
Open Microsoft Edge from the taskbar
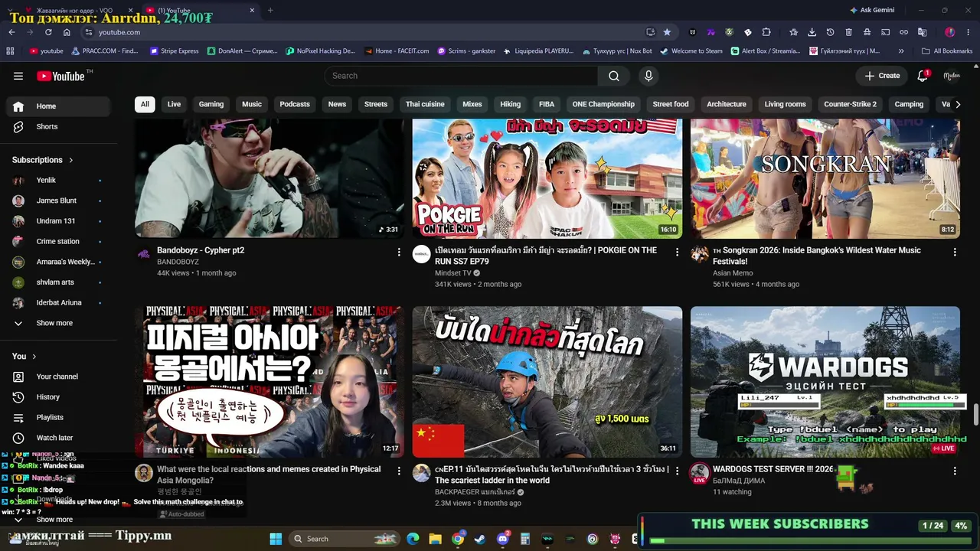[x=413, y=539]
